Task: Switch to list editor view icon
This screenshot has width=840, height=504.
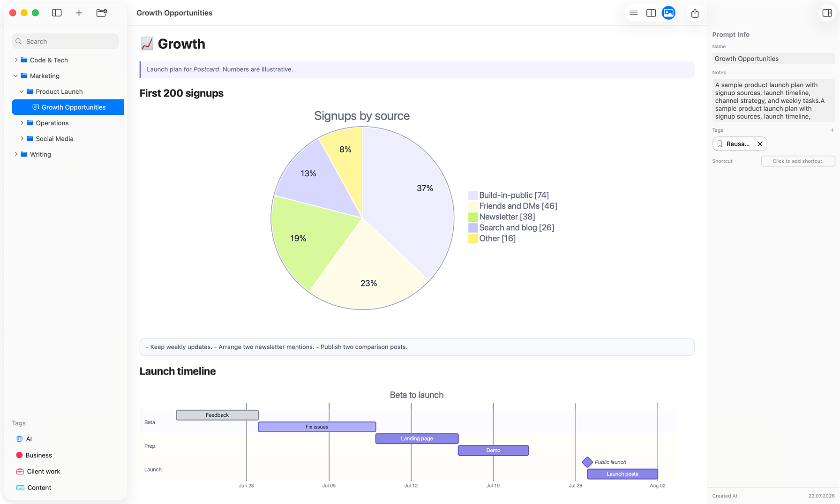Action: (x=633, y=13)
